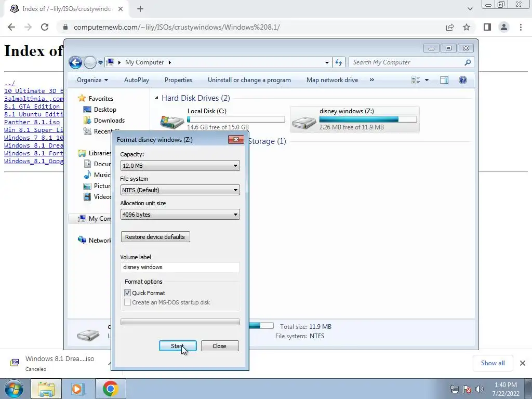Open the view options dropdown arrow
Image resolution: width=532 pixels, height=399 pixels.
point(427,81)
